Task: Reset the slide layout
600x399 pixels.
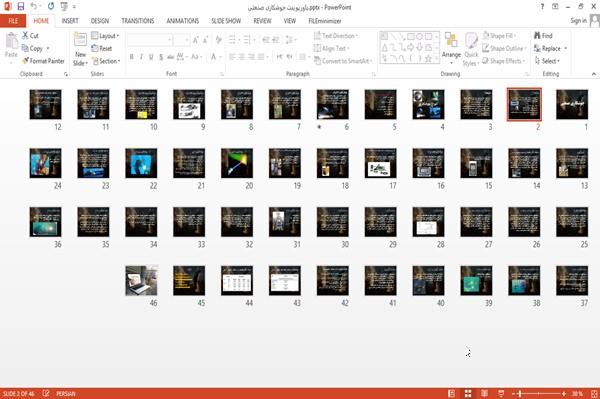Action: pos(102,48)
